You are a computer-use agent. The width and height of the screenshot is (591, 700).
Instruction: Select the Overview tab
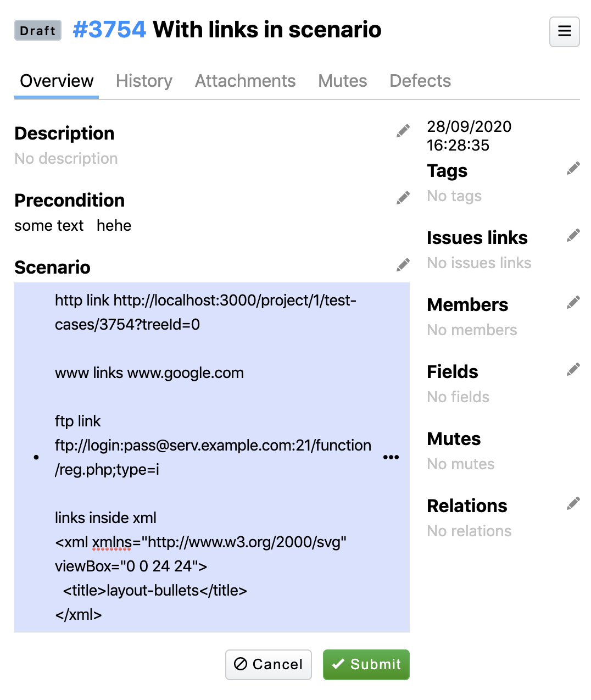click(x=57, y=81)
